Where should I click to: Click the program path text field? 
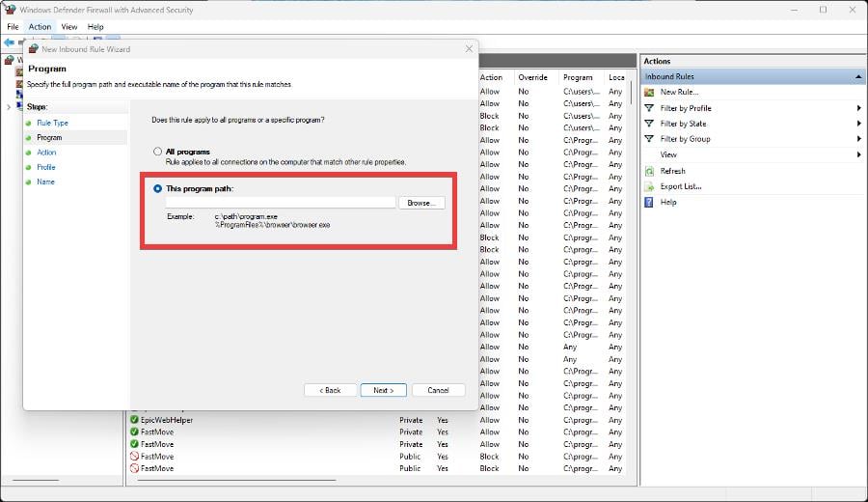coord(281,203)
